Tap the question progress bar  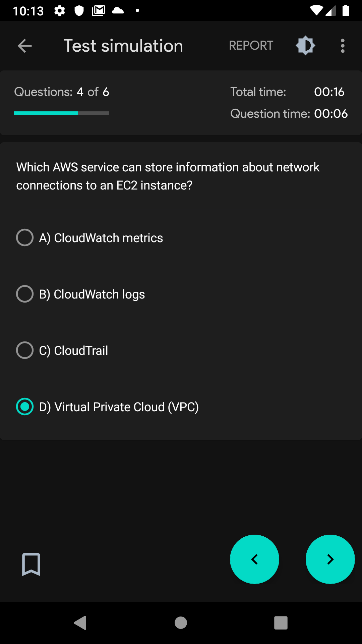(x=62, y=113)
